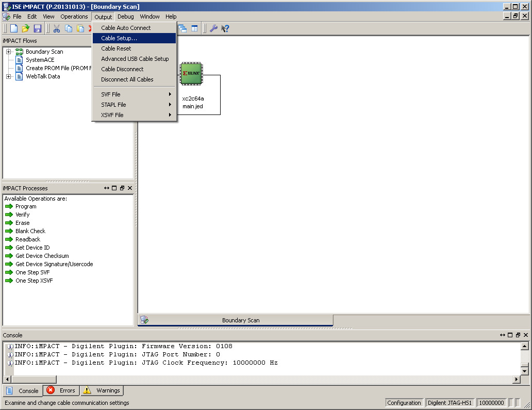This screenshot has width=532, height=410.
Task: Click the Boundary Scan flow icon in the tree
Action: tap(20, 52)
